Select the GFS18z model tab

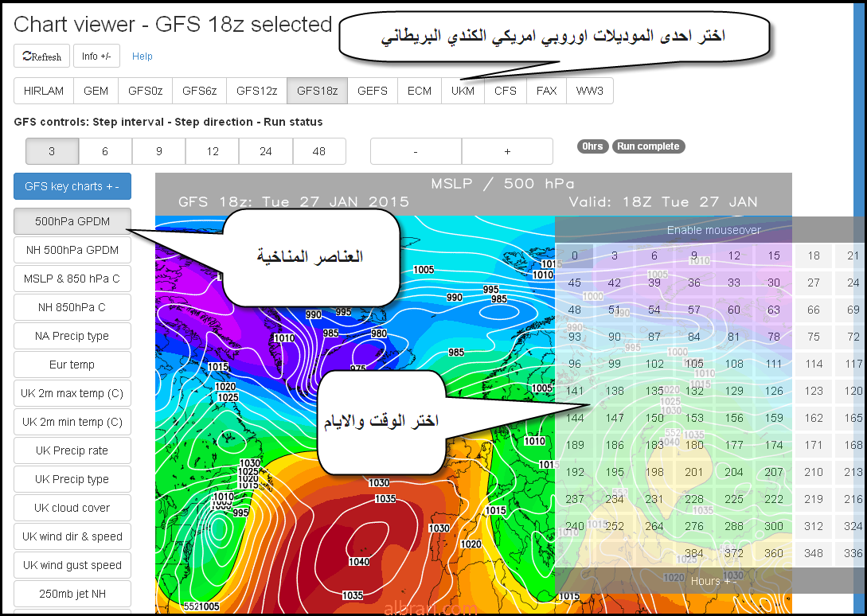(318, 91)
